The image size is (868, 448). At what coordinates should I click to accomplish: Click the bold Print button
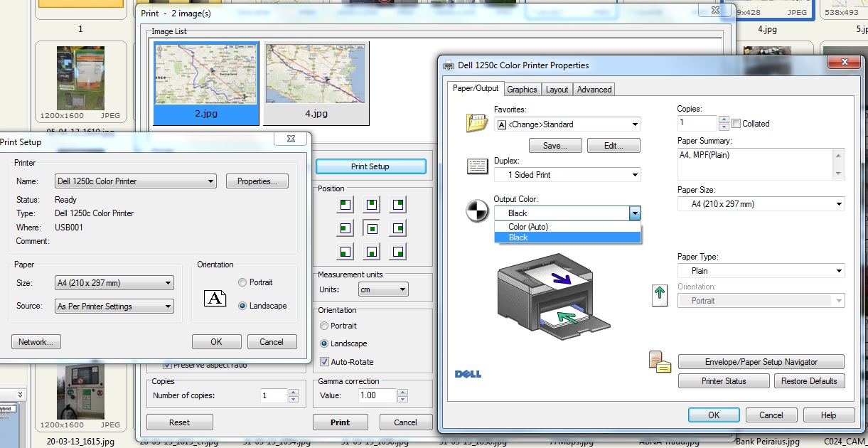point(341,422)
